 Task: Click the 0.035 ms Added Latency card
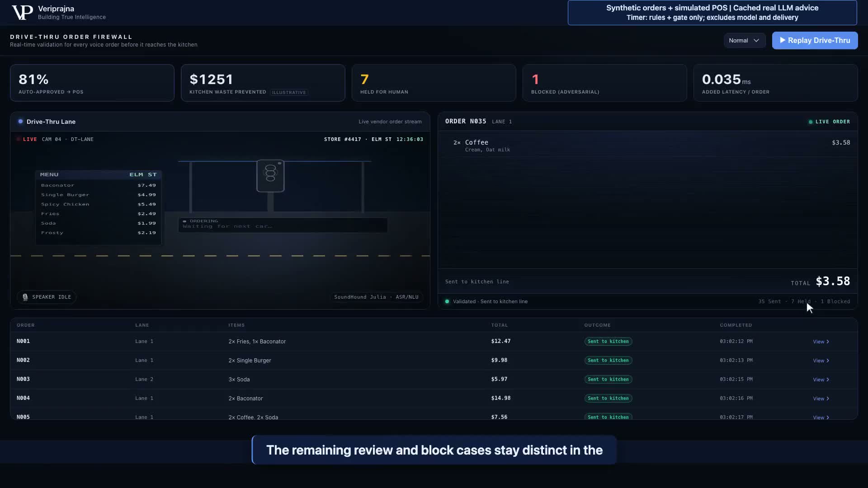776,83
